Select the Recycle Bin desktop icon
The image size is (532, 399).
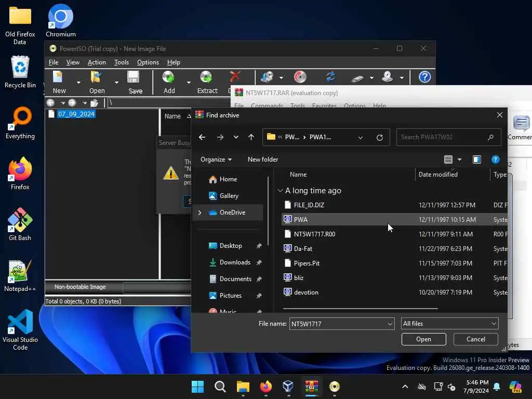coord(20,72)
